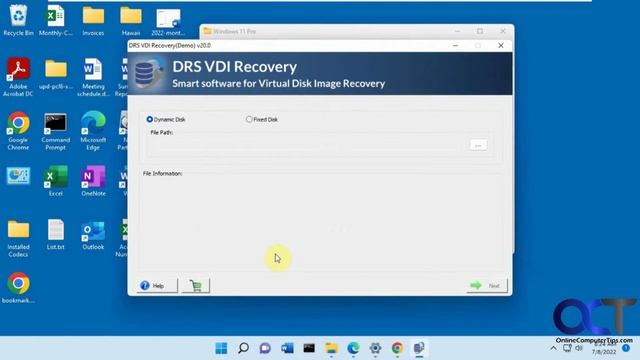This screenshot has height=360, width=640.
Task: Open Help in DRS VDI Recovery
Action: (157, 285)
